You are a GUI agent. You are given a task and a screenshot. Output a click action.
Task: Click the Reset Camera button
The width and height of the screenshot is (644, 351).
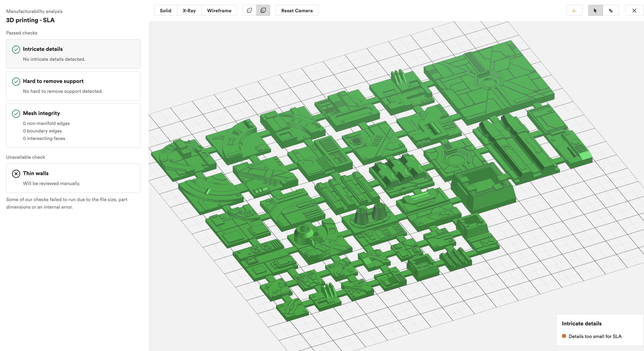pos(297,10)
